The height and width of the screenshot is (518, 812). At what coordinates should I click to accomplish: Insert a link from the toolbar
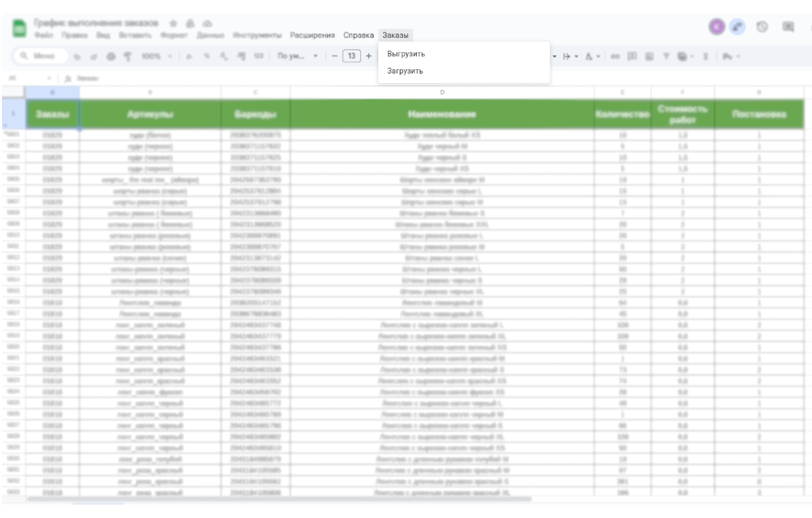coord(615,56)
